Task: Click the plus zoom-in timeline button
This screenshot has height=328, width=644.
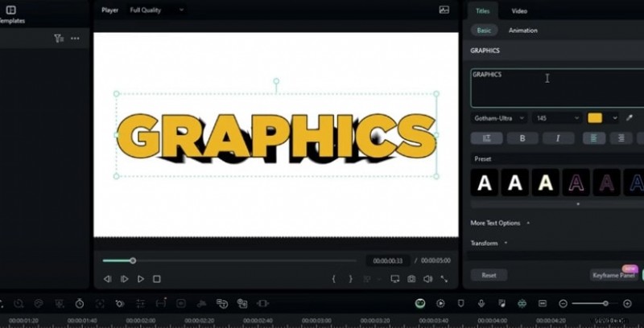Action: click(x=627, y=303)
